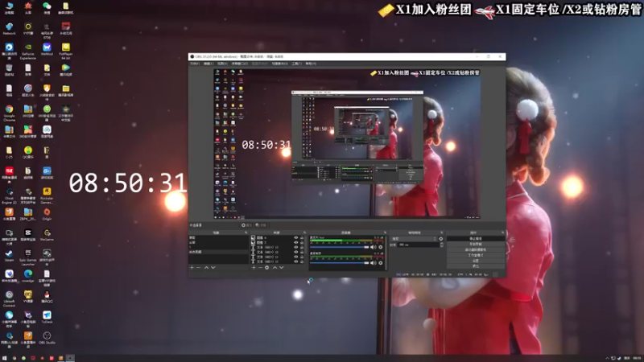
Task: Click transition duration input field
Action: coord(418,245)
